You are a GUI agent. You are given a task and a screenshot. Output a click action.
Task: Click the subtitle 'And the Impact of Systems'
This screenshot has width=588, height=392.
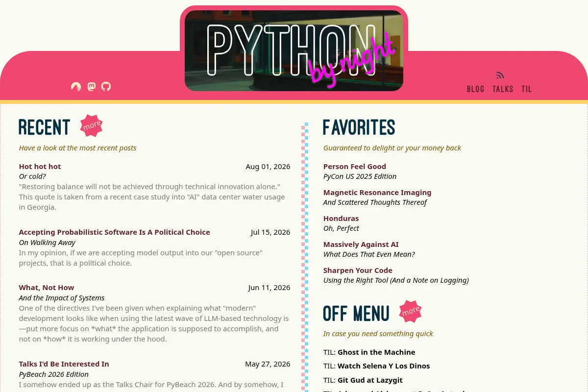click(x=62, y=298)
